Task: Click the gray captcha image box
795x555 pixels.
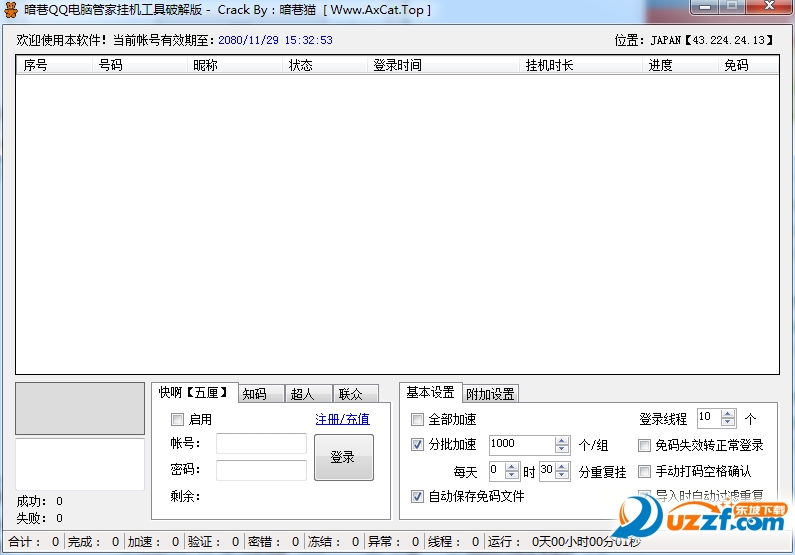Action: [x=80, y=409]
